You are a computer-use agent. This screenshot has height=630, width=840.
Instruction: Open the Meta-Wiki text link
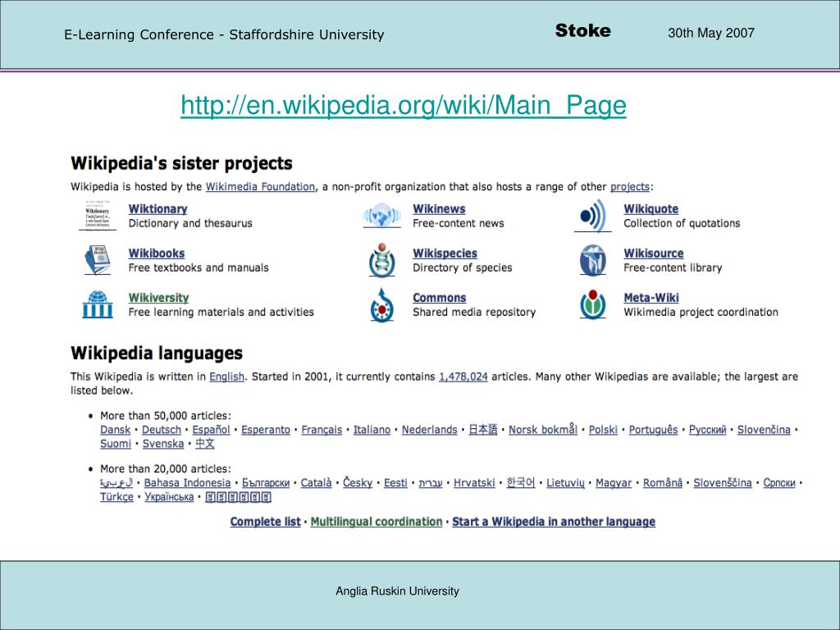click(651, 298)
